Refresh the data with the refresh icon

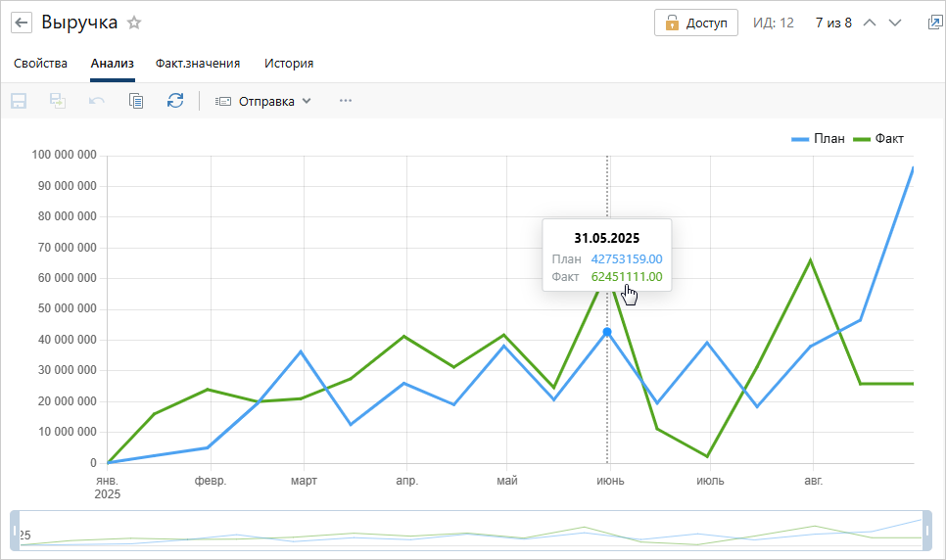[x=175, y=101]
